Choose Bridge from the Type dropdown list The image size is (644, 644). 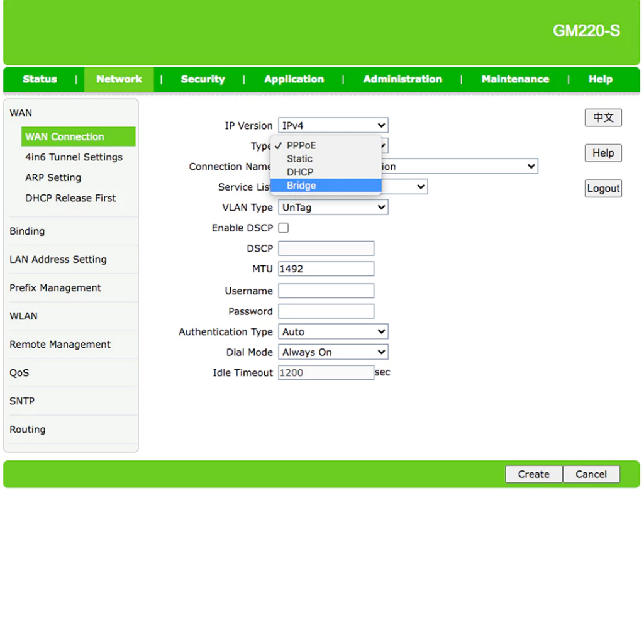click(x=302, y=186)
